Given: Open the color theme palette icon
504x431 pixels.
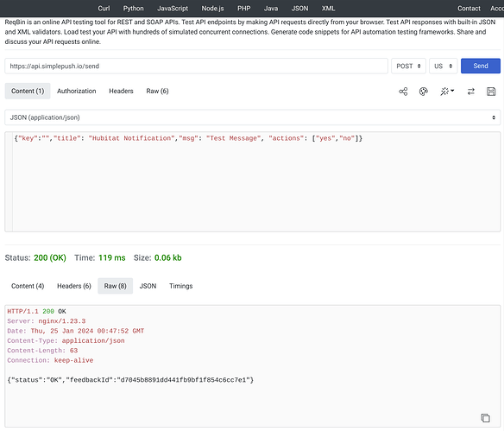Looking at the screenshot, I should pyautogui.click(x=424, y=92).
